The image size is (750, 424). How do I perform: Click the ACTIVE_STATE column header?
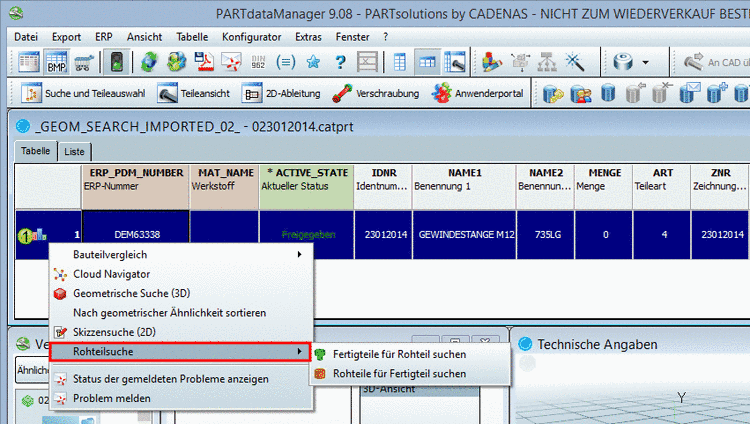click(x=307, y=187)
